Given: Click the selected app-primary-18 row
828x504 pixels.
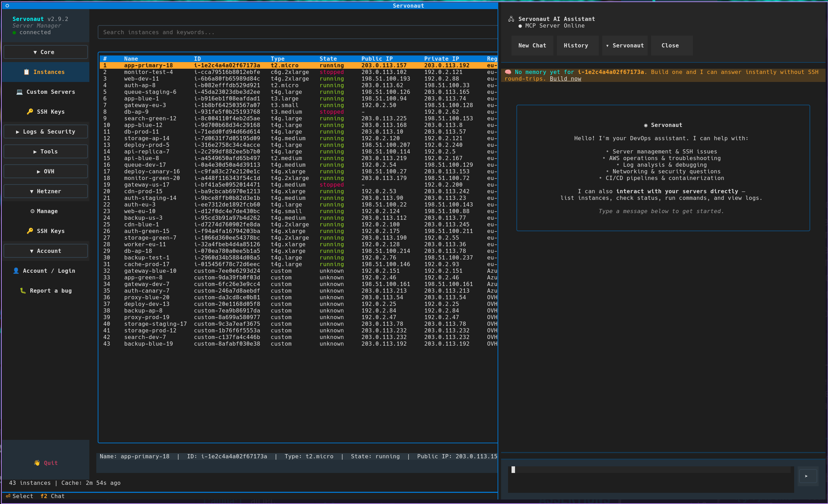Looking at the screenshot, I should (x=298, y=65).
